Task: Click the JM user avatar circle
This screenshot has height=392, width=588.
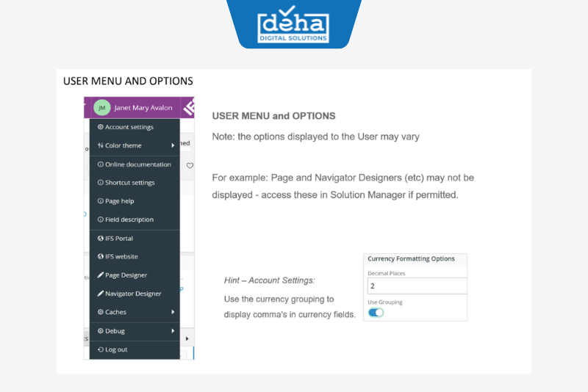Action: [x=101, y=108]
